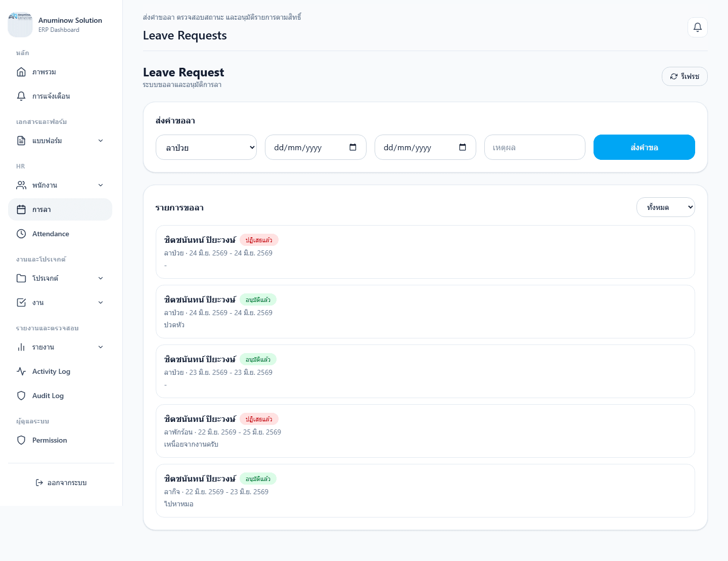Select Attendance in the sidebar
Viewport: 728px width, 561px height.
pyautogui.click(x=60, y=234)
